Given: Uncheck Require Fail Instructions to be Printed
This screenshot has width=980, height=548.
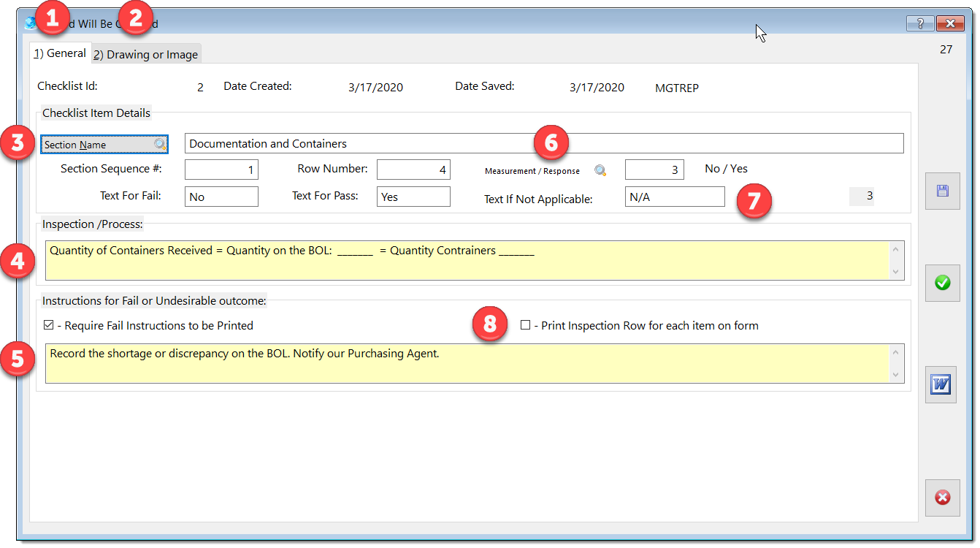Looking at the screenshot, I should [x=49, y=325].
